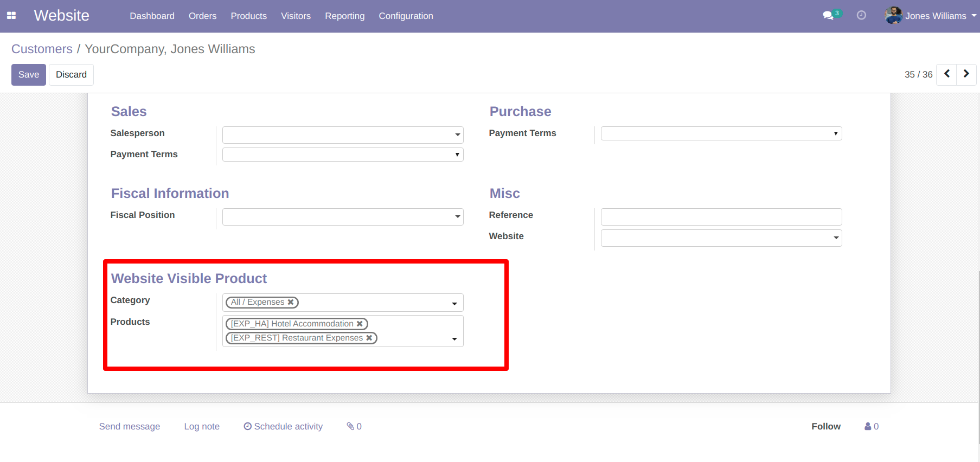The height and width of the screenshot is (462, 980).
Task: Click the followers person icon
Action: tap(868, 426)
